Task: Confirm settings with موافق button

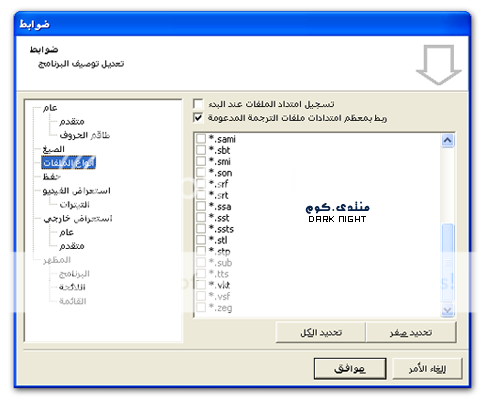Action: (350, 369)
